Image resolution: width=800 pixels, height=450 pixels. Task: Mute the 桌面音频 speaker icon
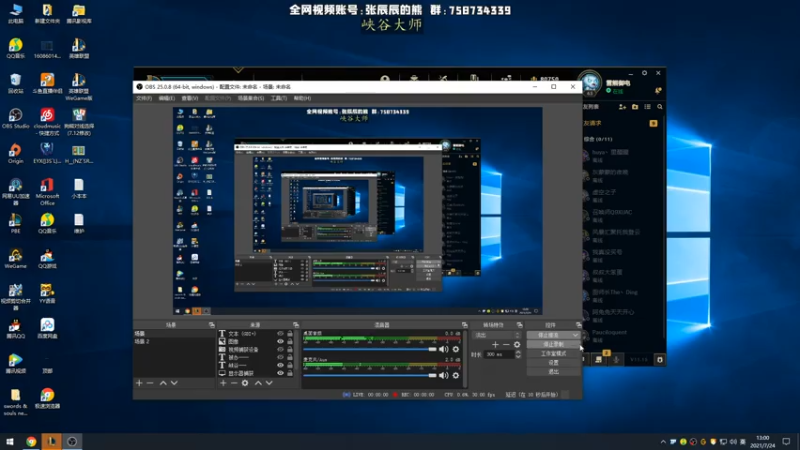(x=443, y=349)
